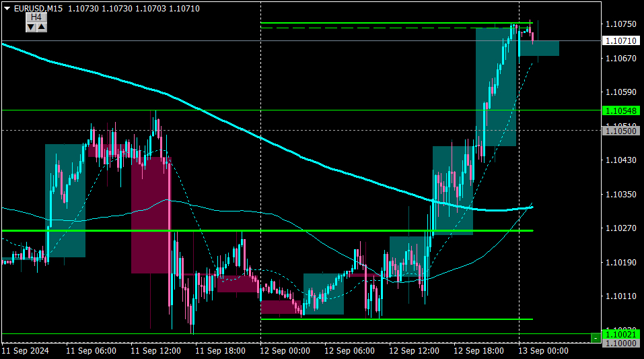Click the 13 Sep 00:00 time label

pos(543,351)
